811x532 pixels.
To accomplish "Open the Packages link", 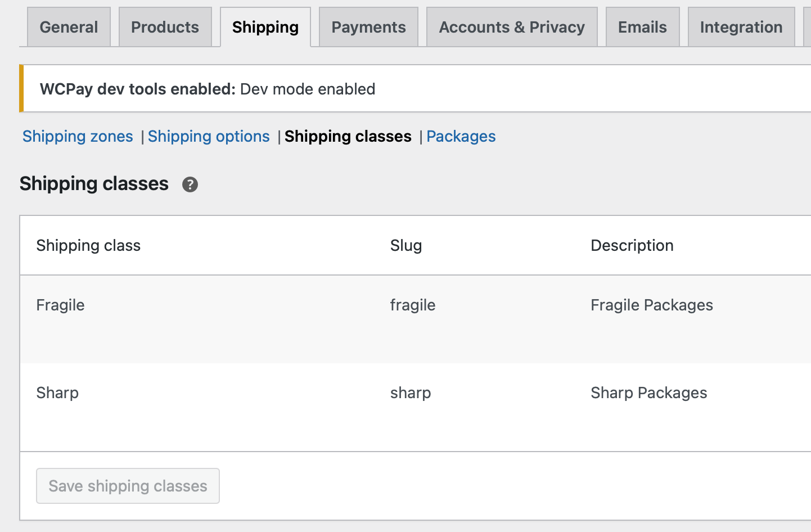I will (x=461, y=137).
